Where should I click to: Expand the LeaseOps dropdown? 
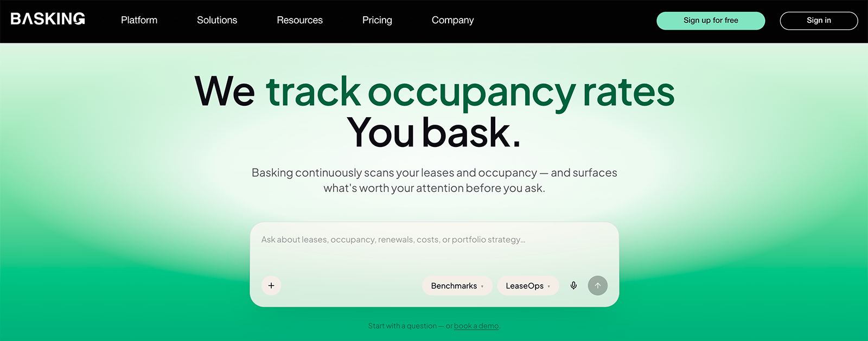(x=528, y=286)
